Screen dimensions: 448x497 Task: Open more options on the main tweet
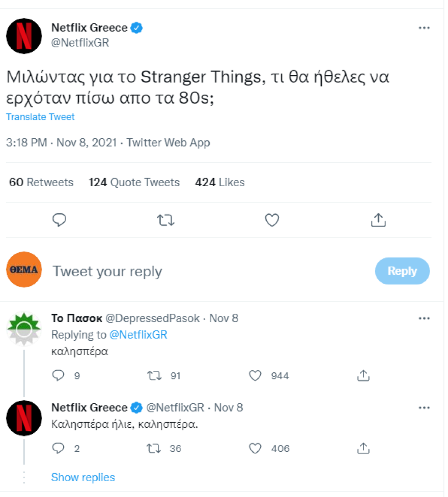pyautogui.click(x=425, y=27)
